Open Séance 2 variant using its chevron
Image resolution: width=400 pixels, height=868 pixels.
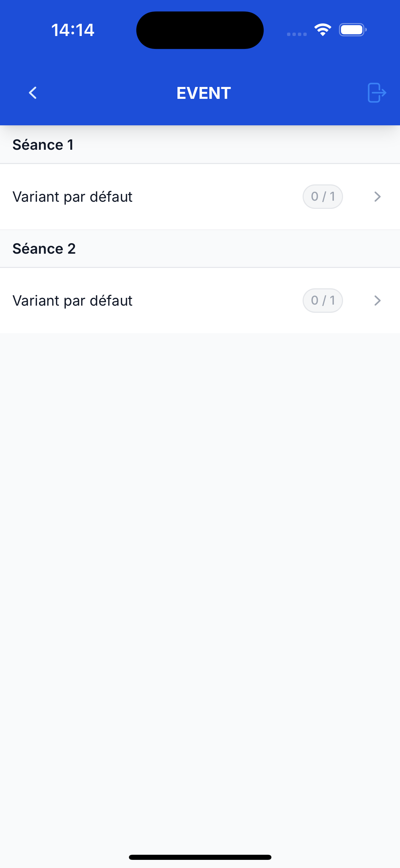tap(377, 301)
